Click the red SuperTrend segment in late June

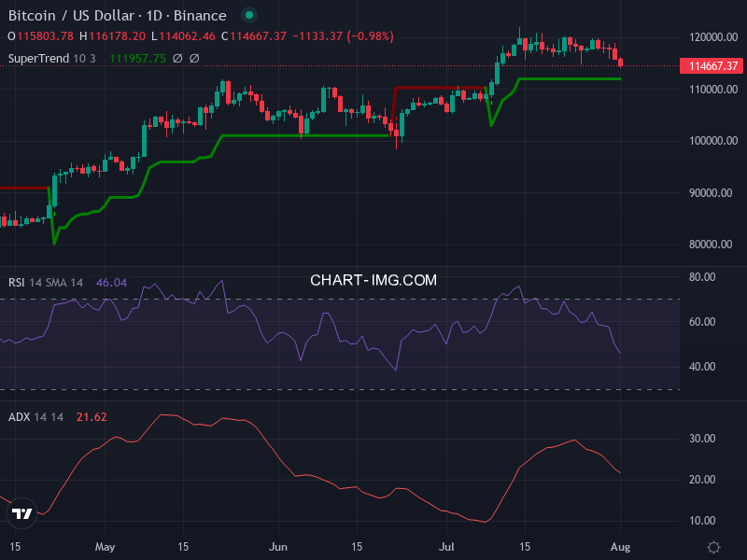tap(441, 88)
